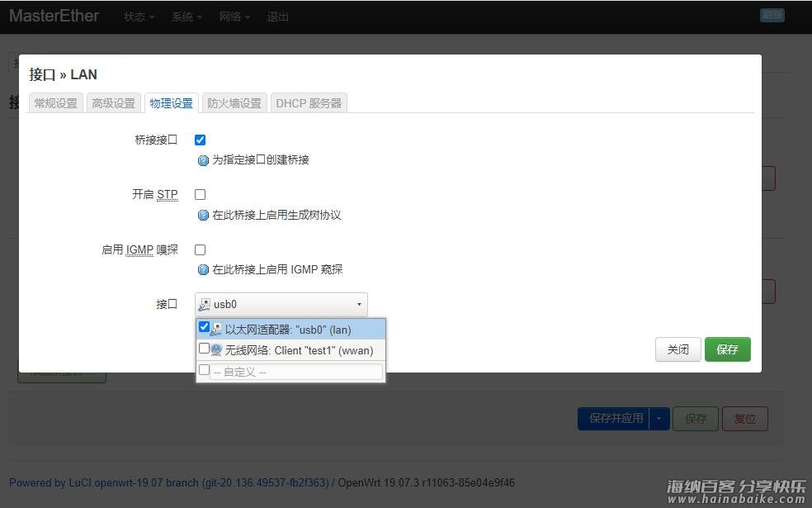
Task: Click the blue 保存并应用 button
Action: coord(614,418)
